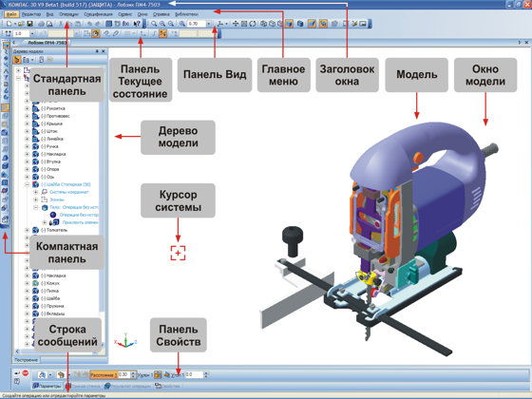This screenshot has width=532, height=399.
Task: Click the Redo arrow icon
Action: 98,24
